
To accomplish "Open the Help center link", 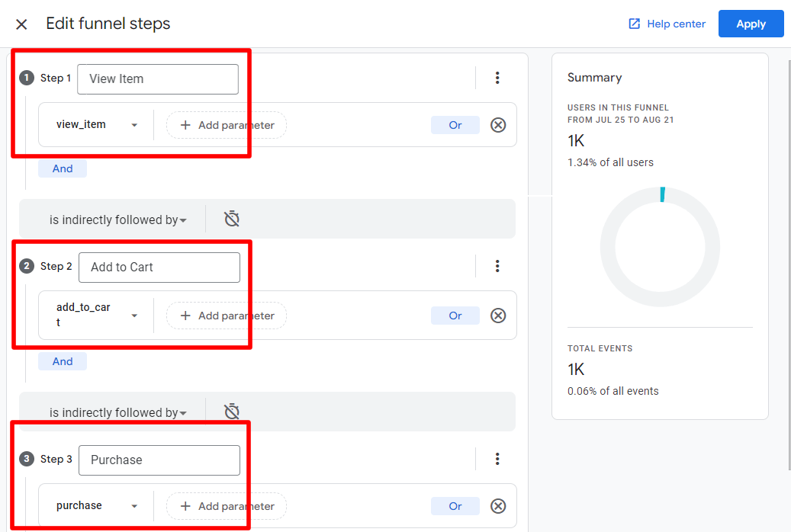I will [x=667, y=24].
